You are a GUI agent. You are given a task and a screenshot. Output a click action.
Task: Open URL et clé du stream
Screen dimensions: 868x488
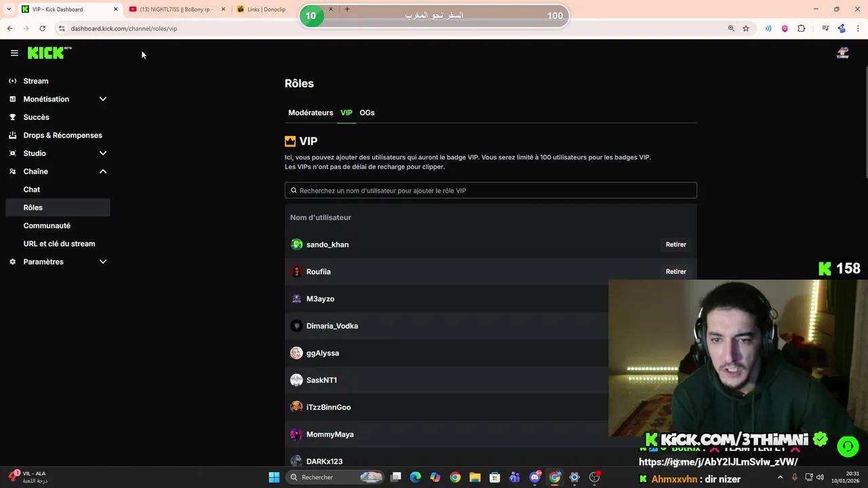(58, 244)
